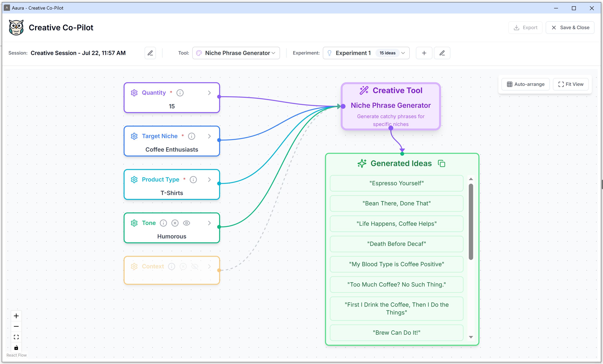
Task: Open the Experiment 1 dropdown
Action: coord(366,53)
